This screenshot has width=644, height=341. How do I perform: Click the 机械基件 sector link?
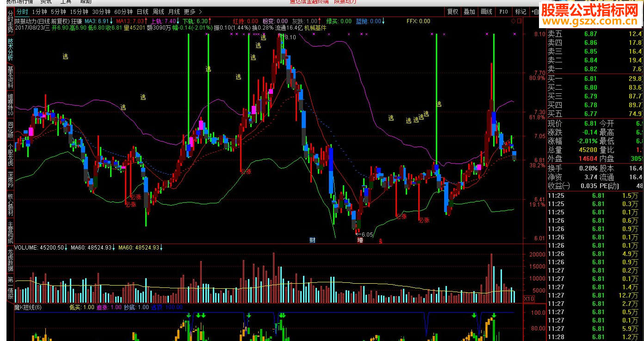(x=315, y=28)
